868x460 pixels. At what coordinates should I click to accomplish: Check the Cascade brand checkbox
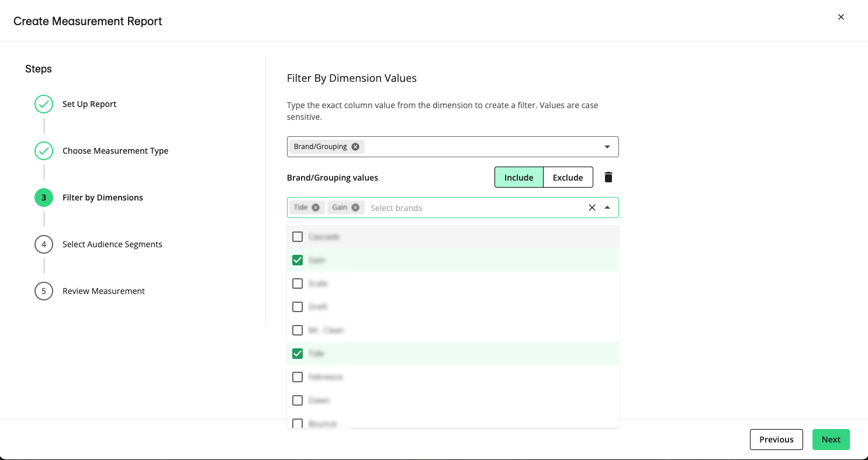(298, 236)
